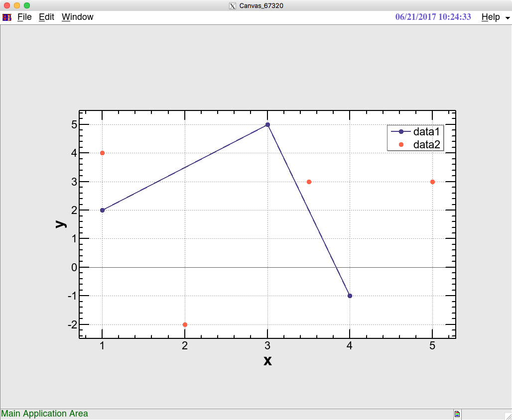Open the Edit menu

(46, 17)
